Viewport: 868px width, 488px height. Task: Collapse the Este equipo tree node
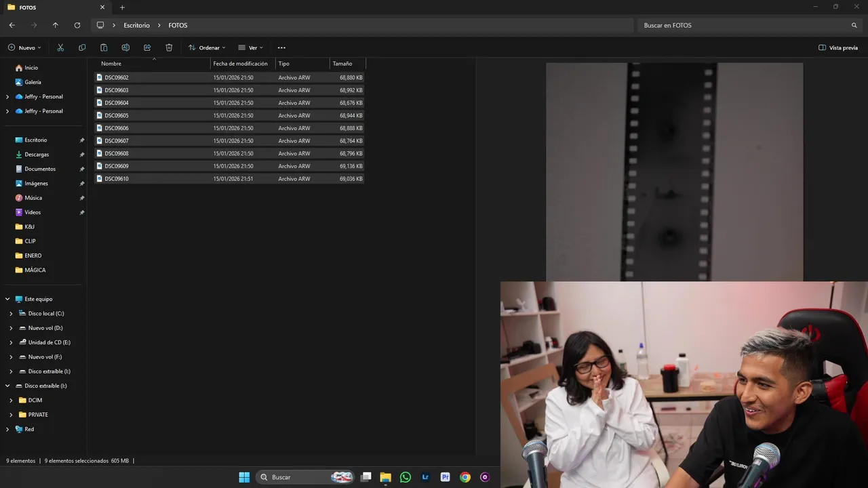coord(7,299)
